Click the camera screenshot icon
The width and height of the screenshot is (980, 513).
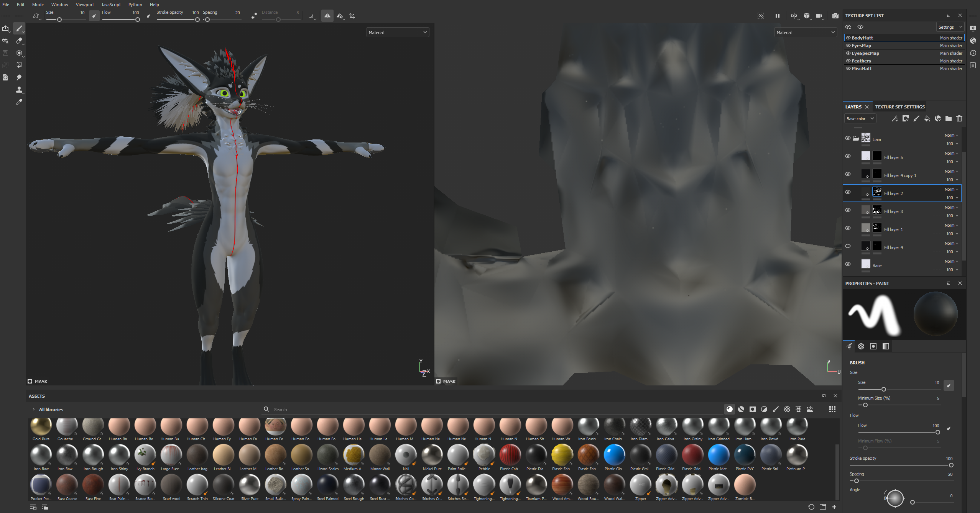(835, 16)
